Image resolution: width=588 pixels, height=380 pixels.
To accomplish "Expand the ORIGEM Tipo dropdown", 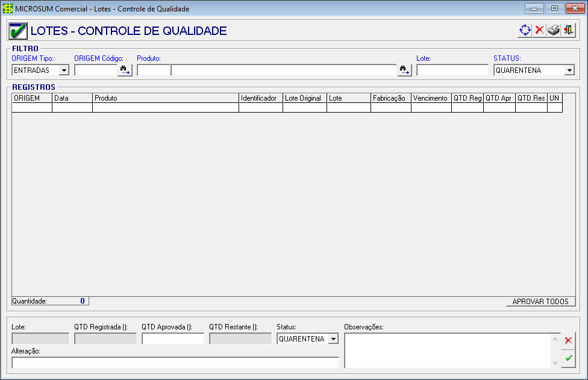I will pos(64,70).
